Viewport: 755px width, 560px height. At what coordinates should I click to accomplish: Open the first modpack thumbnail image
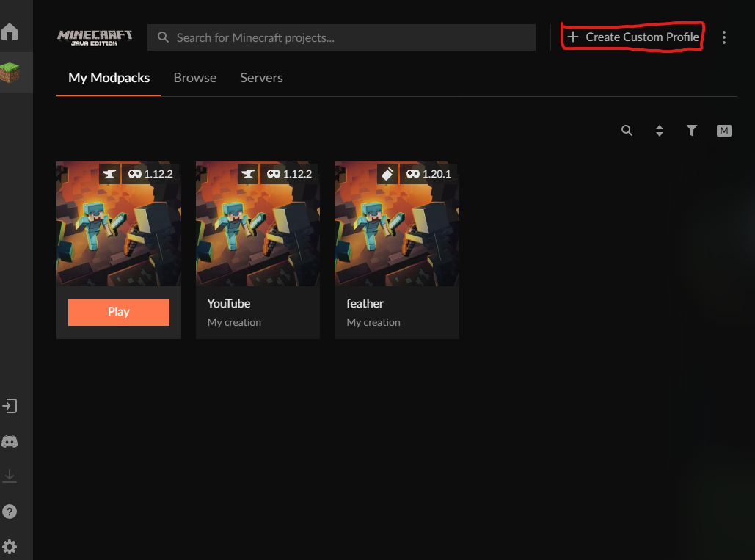click(119, 224)
